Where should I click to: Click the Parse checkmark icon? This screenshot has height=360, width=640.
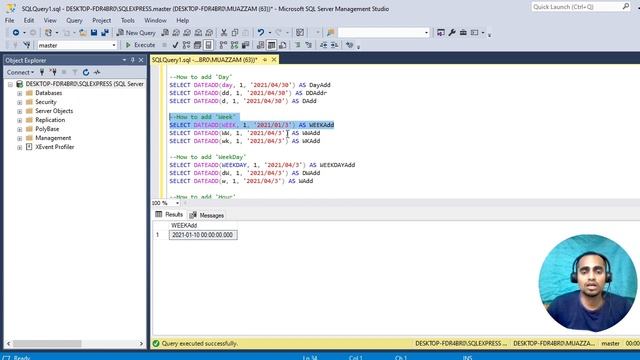[x=175, y=45]
